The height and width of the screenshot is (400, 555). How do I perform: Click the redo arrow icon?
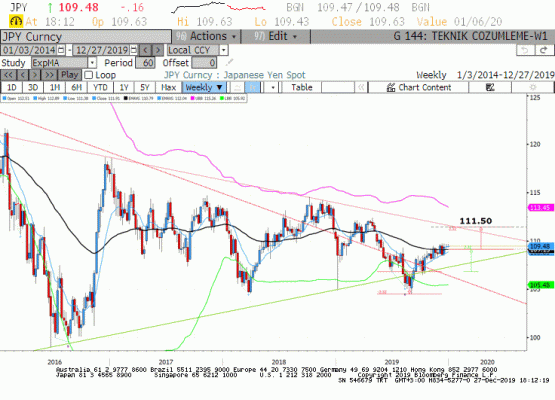544,50
